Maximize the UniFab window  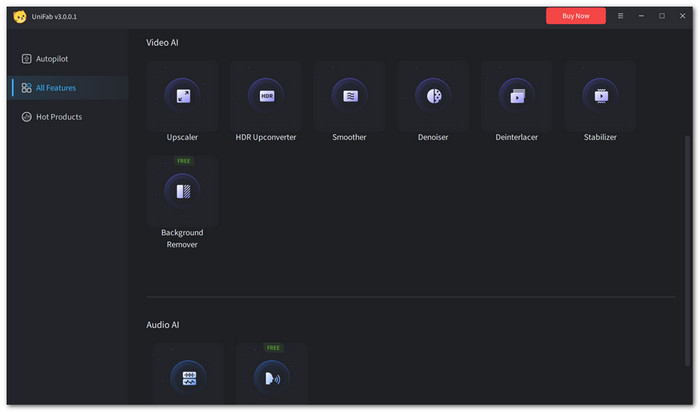pyautogui.click(x=662, y=16)
